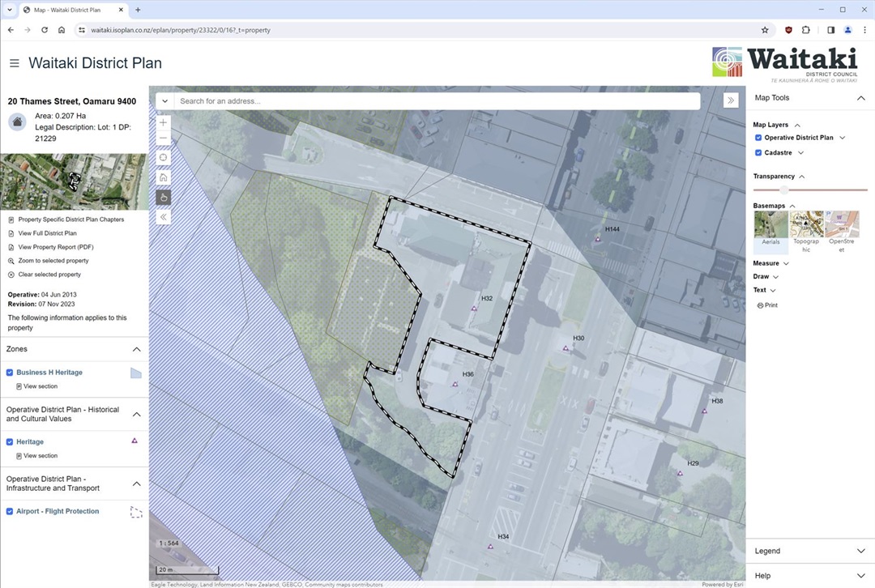Click Zoom to selected property
875x588 pixels.
[x=53, y=260]
